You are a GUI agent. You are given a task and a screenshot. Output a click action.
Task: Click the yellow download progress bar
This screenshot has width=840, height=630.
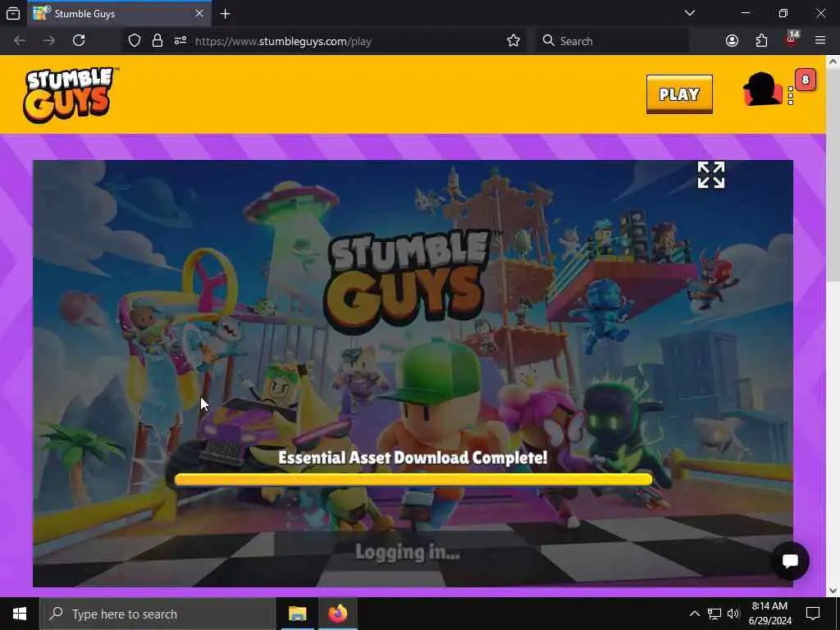413,479
